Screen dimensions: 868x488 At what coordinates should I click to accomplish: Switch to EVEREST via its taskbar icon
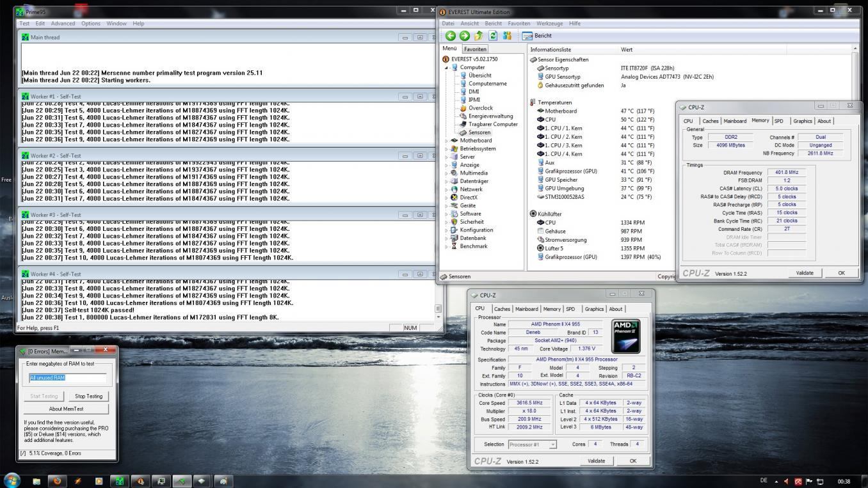click(x=140, y=480)
